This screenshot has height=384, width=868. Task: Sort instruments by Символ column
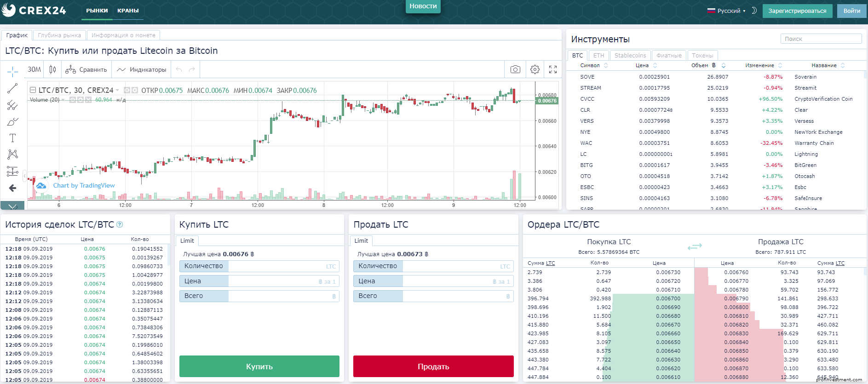click(594, 65)
